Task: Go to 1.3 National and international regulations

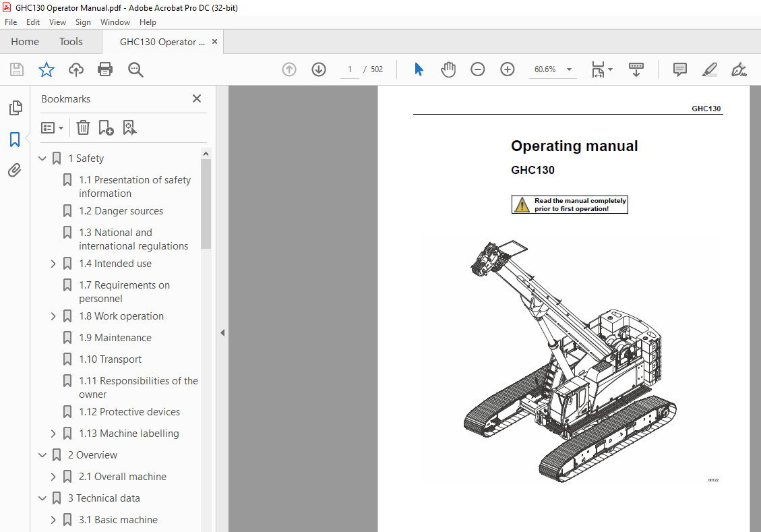Action: coord(133,239)
